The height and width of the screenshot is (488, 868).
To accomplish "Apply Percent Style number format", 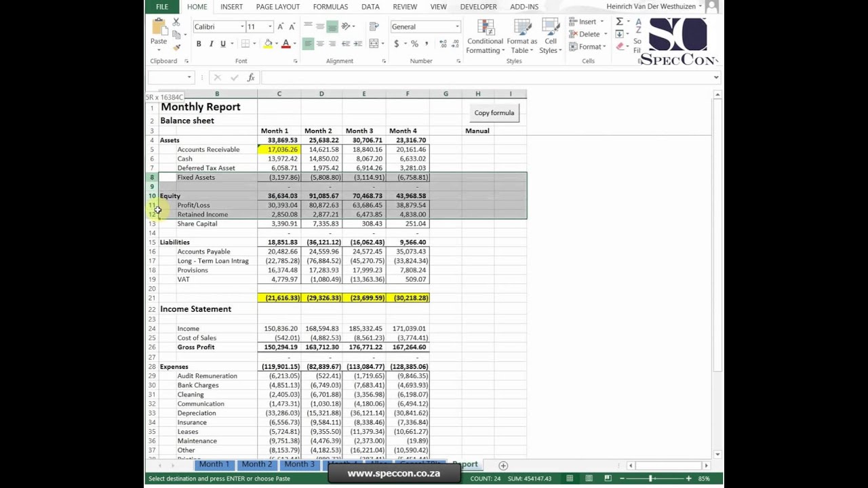I will tap(414, 44).
